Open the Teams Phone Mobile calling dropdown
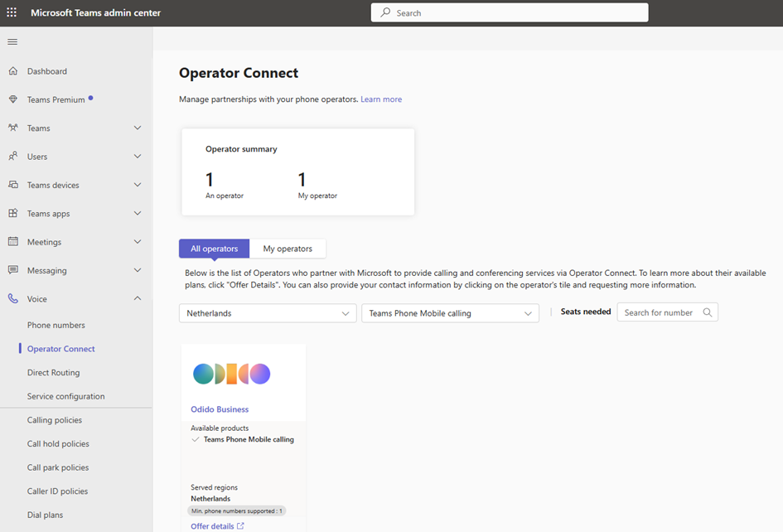The height and width of the screenshot is (532, 783). tap(450, 313)
